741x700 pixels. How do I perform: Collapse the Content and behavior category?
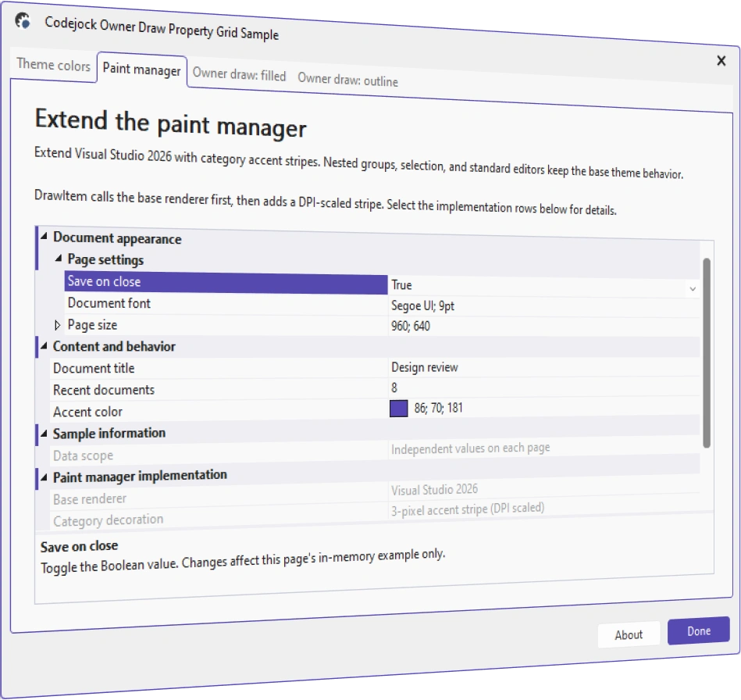tap(44, 346)
